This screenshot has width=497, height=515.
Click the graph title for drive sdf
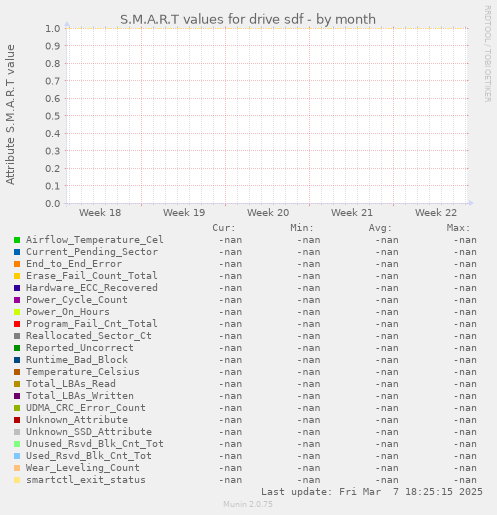[248, 19]
